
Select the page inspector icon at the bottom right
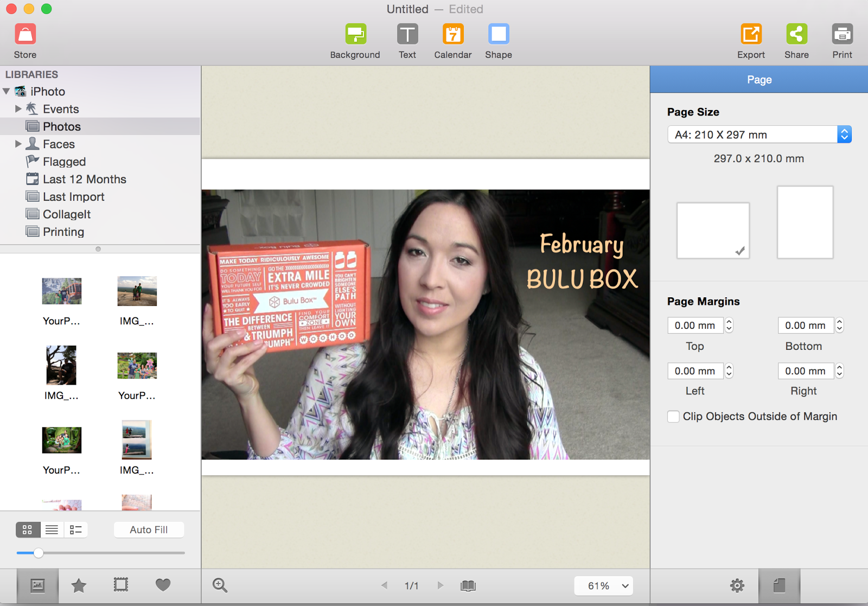click(x=779, y=585)
